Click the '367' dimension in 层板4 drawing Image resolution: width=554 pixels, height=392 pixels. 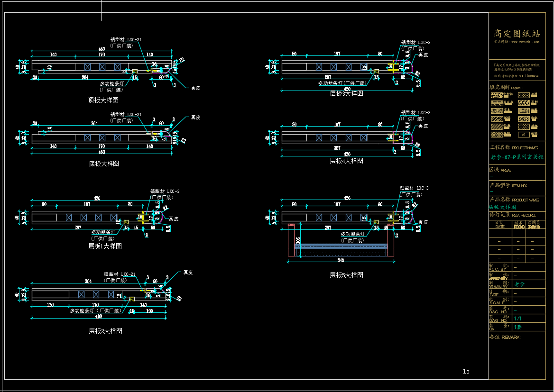tap(337, 148)
